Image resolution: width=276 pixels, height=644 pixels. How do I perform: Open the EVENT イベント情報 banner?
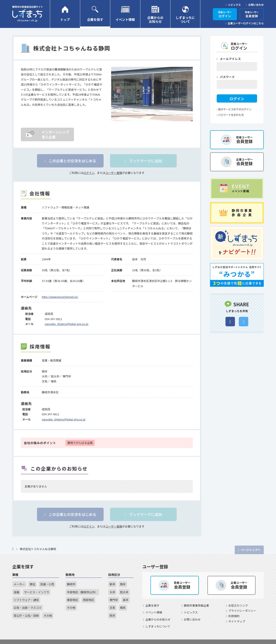pos(237,189)
